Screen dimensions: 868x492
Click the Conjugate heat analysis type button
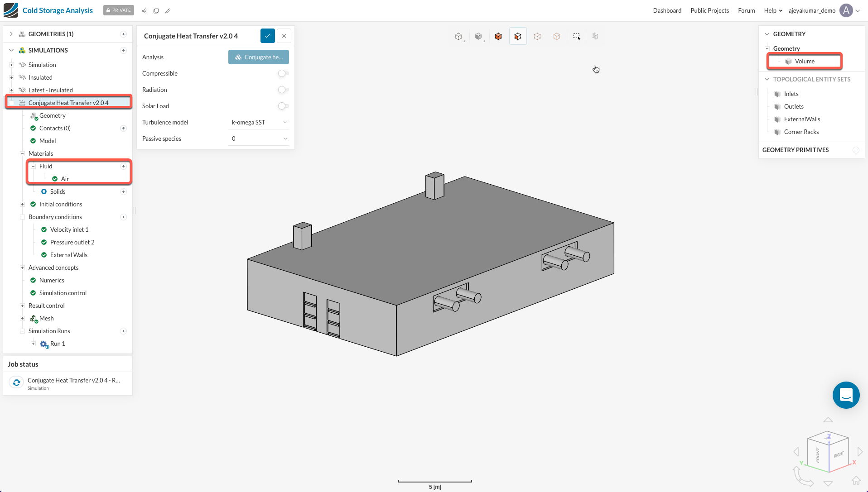click(258, 57)
